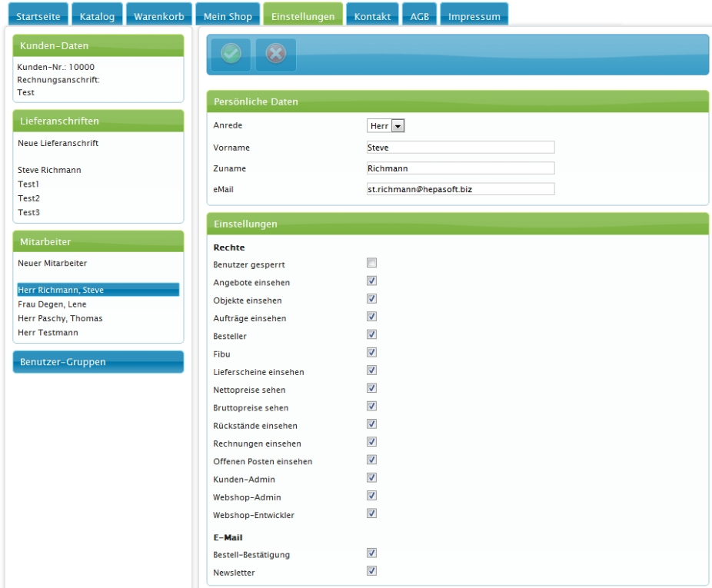This screenshot has height=588, width=712.
Task: Uncheck Bestell-Bestätigung email option
Action: [371, 553]
